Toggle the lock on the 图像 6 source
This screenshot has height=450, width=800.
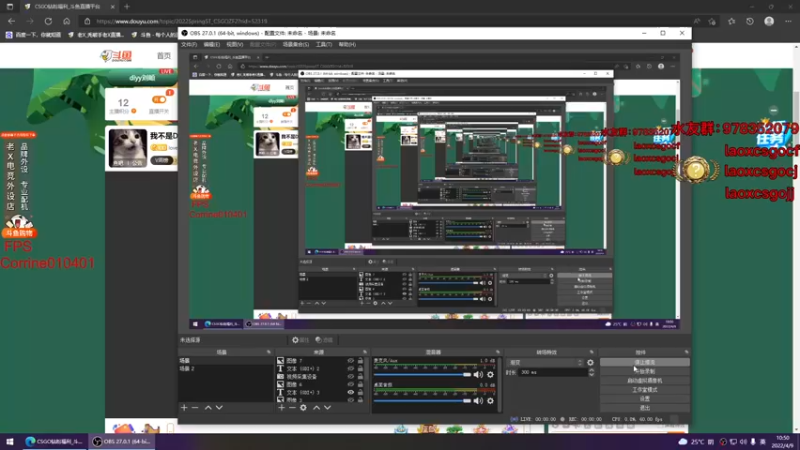click(360, 384)
